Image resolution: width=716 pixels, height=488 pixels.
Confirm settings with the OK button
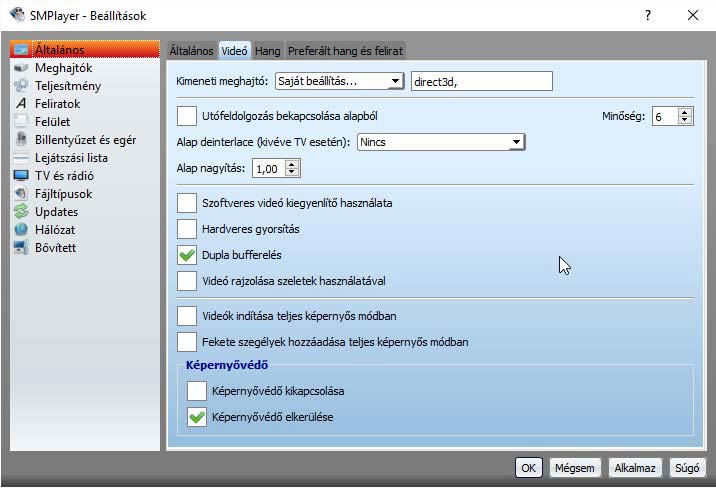528,468
